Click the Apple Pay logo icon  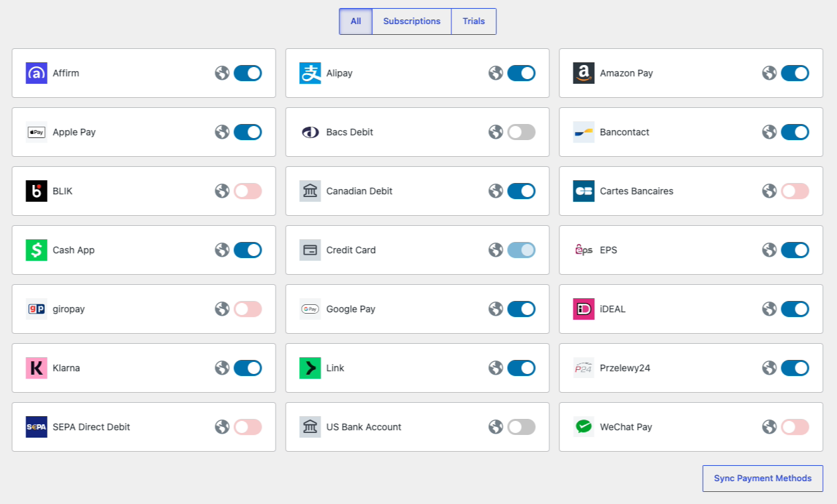click(36, 132)
